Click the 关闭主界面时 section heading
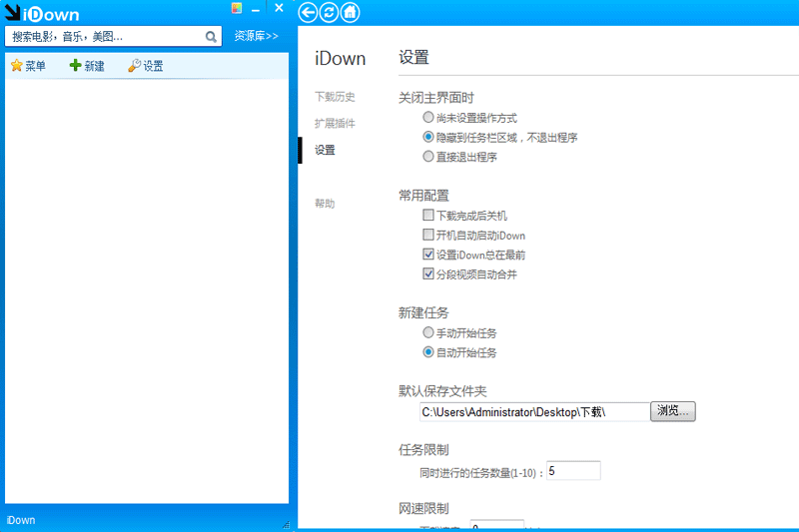 coord(436,98)
